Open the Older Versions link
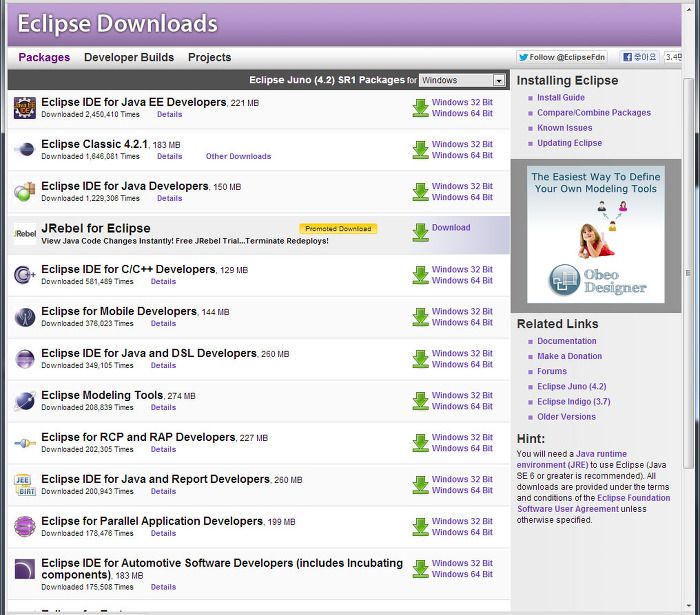 566,417
